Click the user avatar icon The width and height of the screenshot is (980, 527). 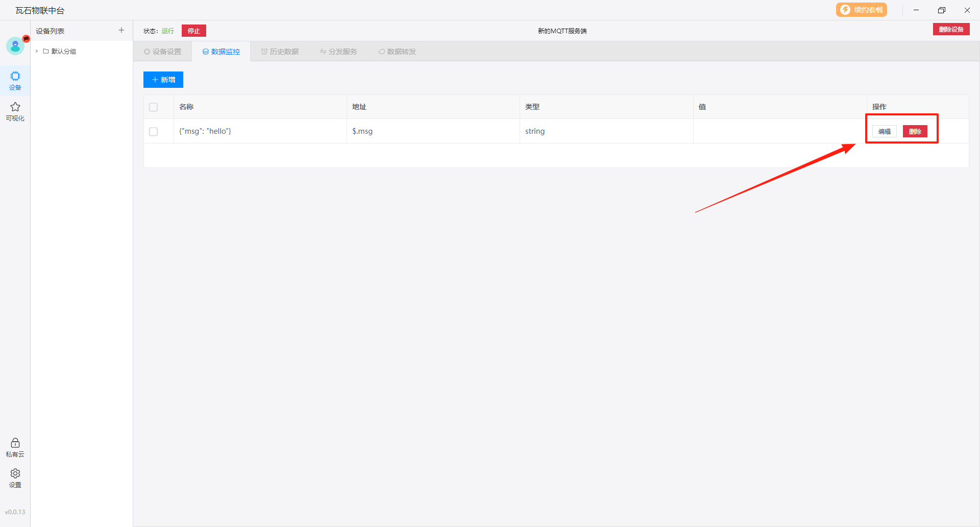pyautogui.click(x=15, y=46)
